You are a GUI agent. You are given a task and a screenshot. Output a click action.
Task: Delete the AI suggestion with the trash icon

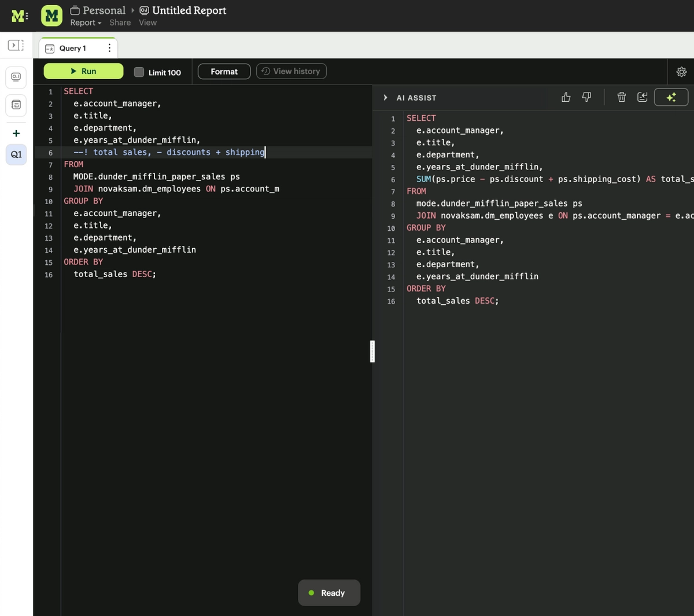coord(621,97)
